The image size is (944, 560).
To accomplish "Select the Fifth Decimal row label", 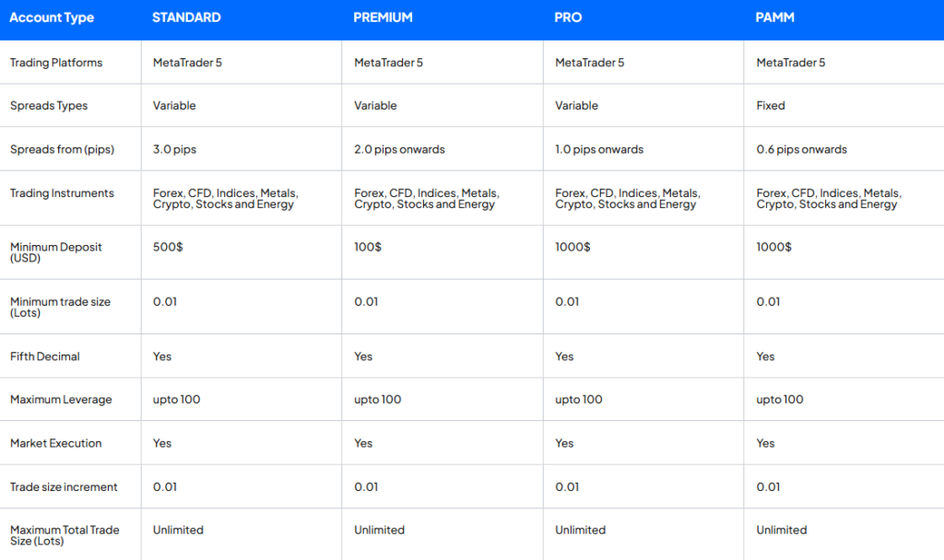I will coord(45,356).
